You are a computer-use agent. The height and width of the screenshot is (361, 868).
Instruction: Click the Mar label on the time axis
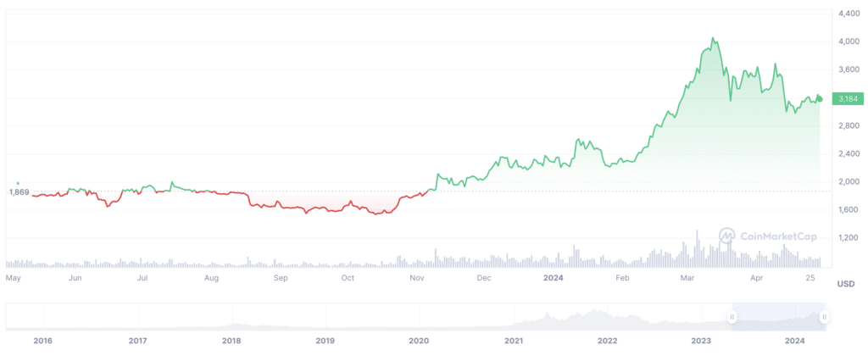[687, 277]
